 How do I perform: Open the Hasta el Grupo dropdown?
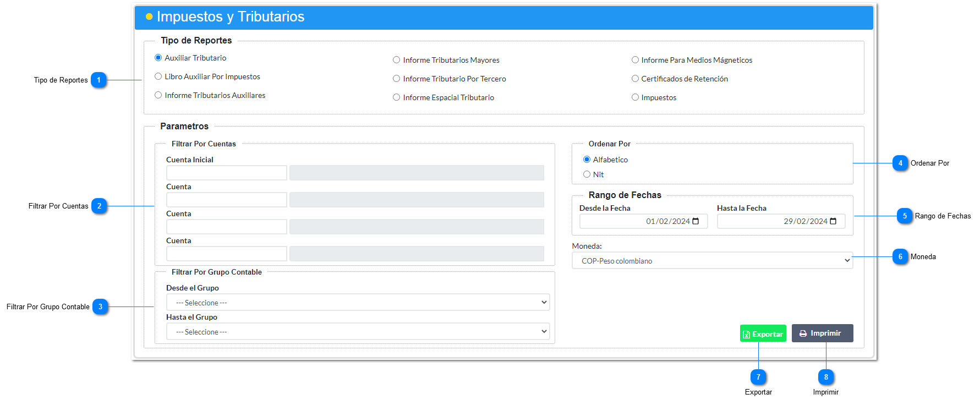pyautogui.click(x=358, y=332)
